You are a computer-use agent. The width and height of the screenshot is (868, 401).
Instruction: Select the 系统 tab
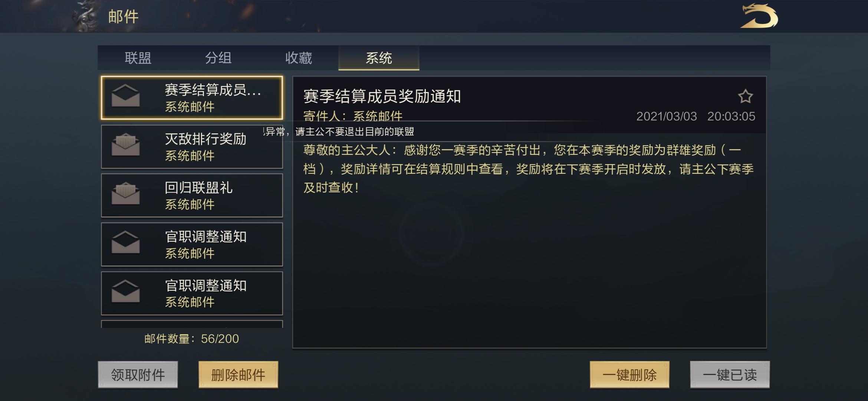click(x=379, y=58)
